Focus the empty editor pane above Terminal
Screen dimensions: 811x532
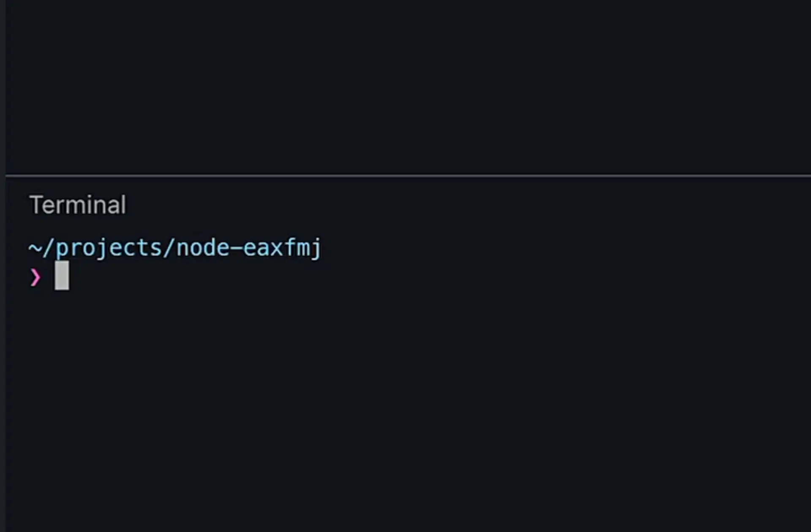pos(408,87)
